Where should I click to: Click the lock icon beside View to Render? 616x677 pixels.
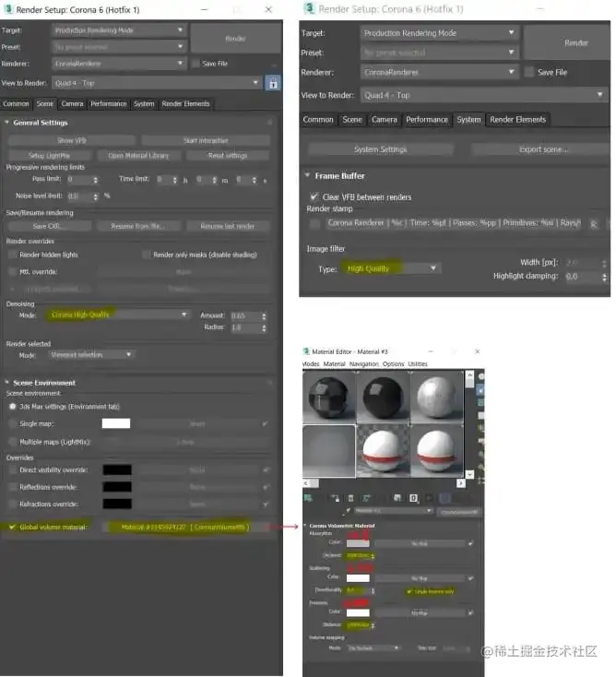(x=273, y=83)
